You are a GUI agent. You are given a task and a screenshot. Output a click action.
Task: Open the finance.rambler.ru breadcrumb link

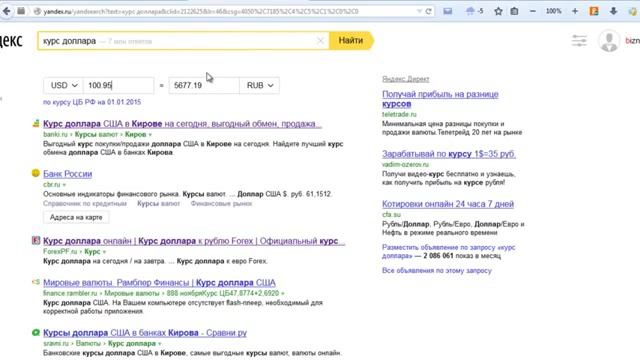[x=70, y=293]
